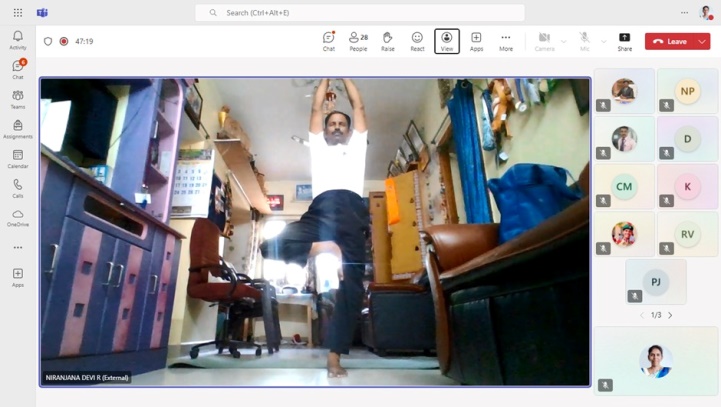
Task: Open More actions in meeting toolbar
Action: pyautogui.click(x=506, y=41)
